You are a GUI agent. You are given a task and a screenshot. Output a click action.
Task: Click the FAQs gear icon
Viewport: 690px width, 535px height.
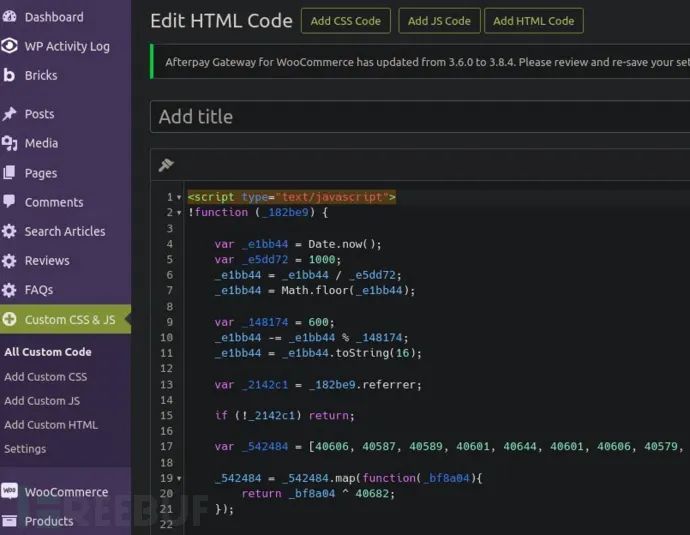coord(9,289)
